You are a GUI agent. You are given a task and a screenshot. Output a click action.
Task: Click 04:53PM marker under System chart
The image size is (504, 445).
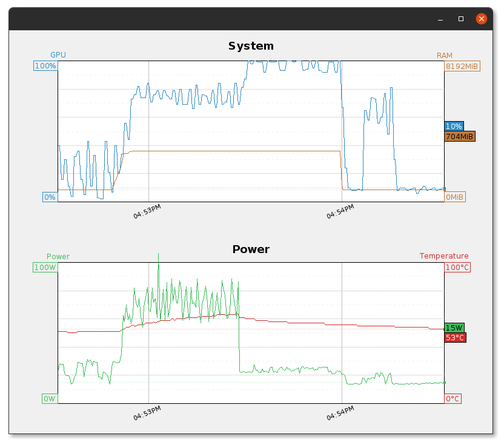(x=147, y=211)
